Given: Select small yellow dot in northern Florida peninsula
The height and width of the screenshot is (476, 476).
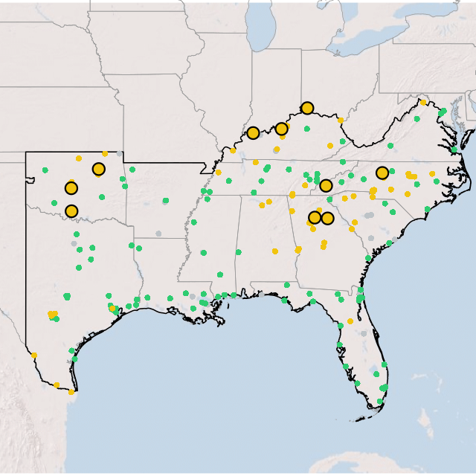Looking at the screenshot, I should 350,321.
